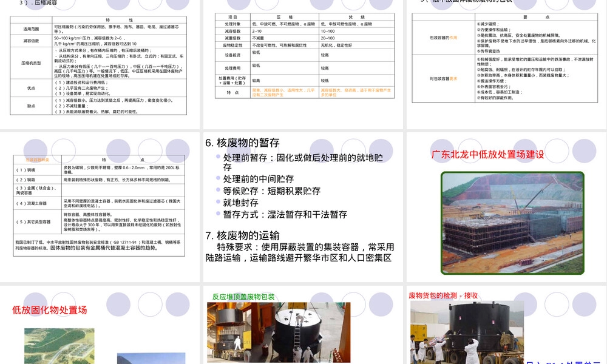Click the 压 缩 column header
The height and width of the screenshot is (364, 607).
coord(285,17)
